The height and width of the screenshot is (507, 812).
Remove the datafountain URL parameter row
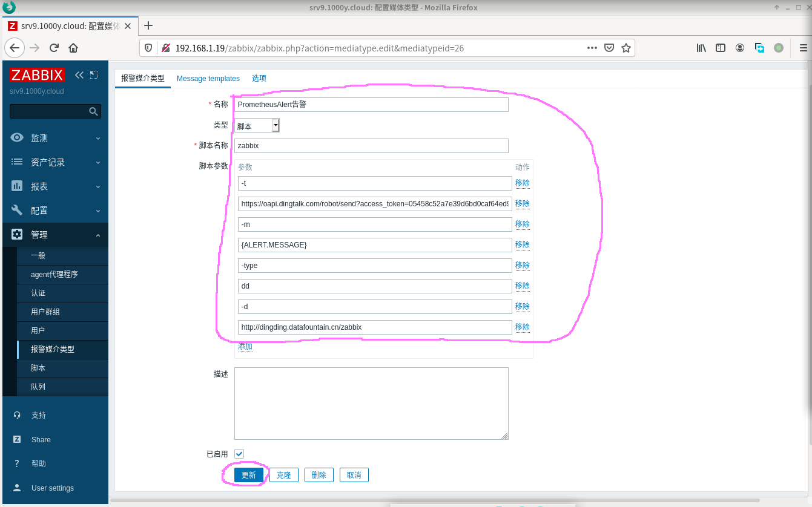[523, 327]
